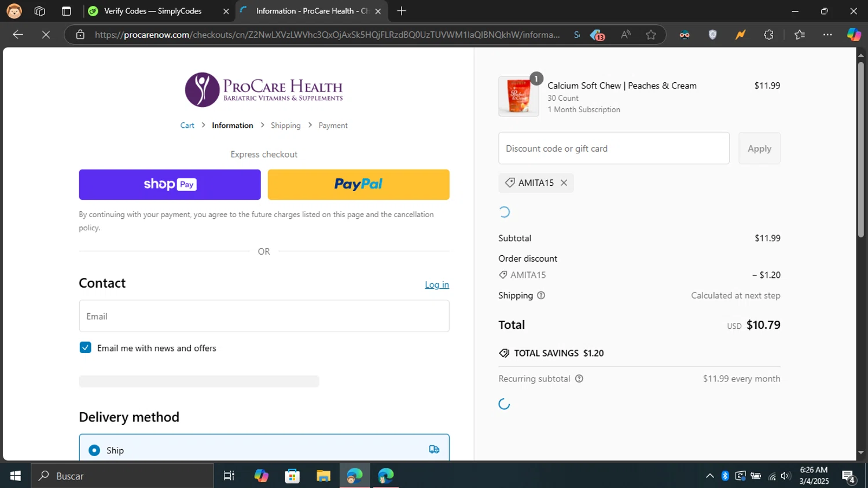The height and width of the screenshot is (488, 868).
Task: Click the Log in link
Action: pyautogui.click(x=437, y=284)
